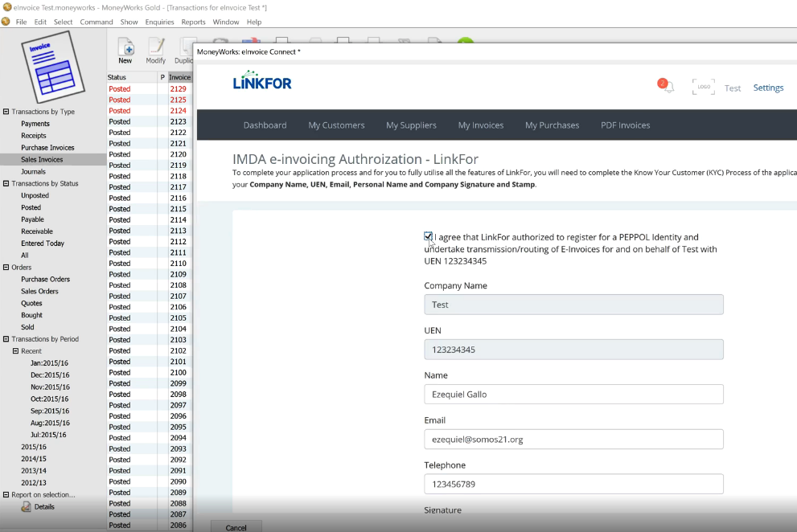Open the Command menu
Viewport: 797px width, 532px height.
(96, 22)
